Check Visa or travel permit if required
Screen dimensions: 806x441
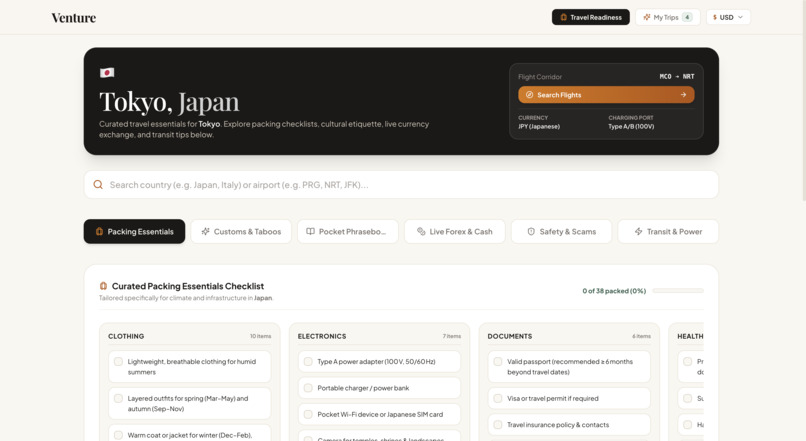(x=498, y=398)
